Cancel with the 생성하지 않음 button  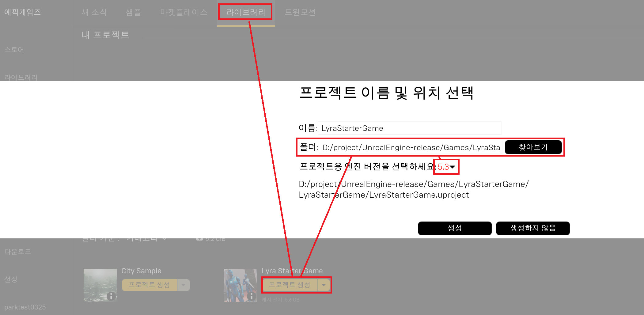(x=533, y=228)
